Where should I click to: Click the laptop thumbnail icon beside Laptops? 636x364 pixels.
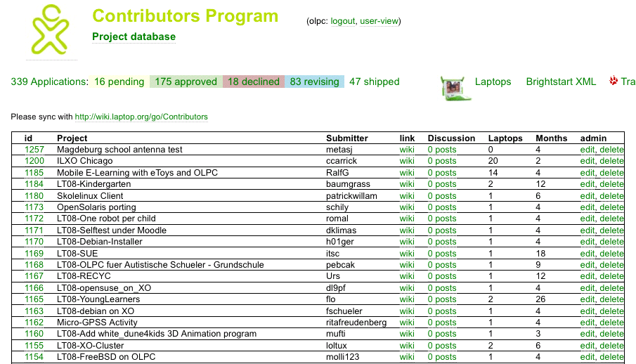(453, 88)
